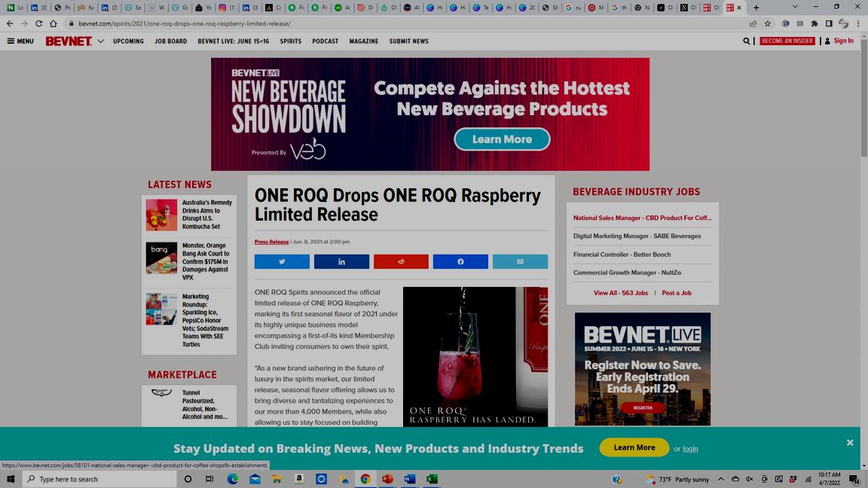Reload the current browser page
This screenshot has width=868, height=488.
pos(38,24)
